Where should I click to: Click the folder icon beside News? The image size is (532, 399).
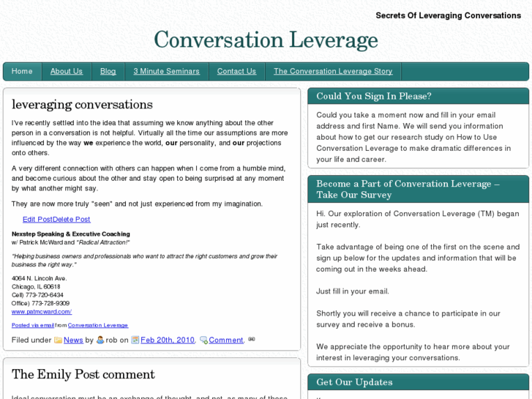(58, 340)
